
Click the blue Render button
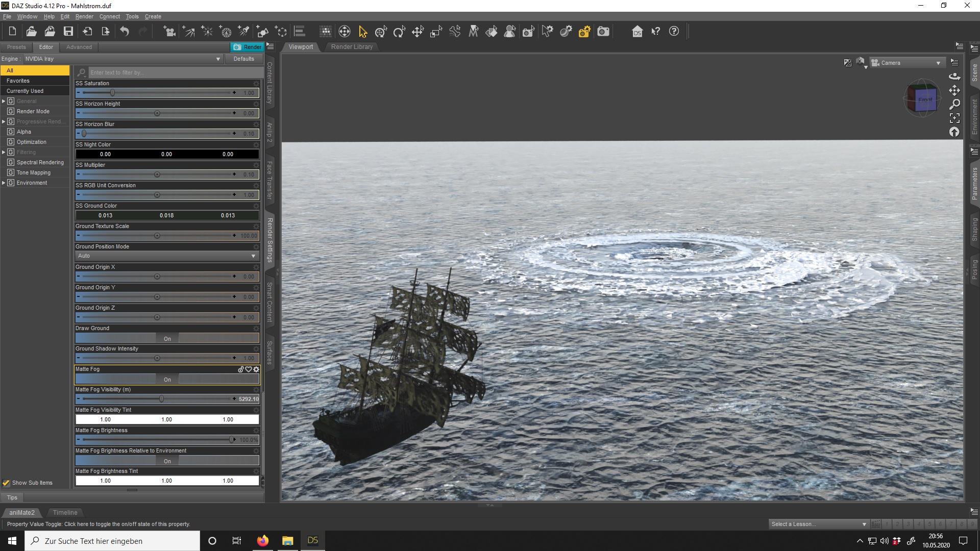[247, 47]
